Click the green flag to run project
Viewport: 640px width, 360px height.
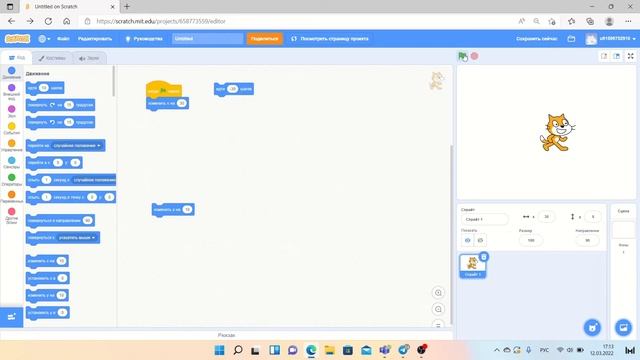pyautogui.click(x=462, y=56)
